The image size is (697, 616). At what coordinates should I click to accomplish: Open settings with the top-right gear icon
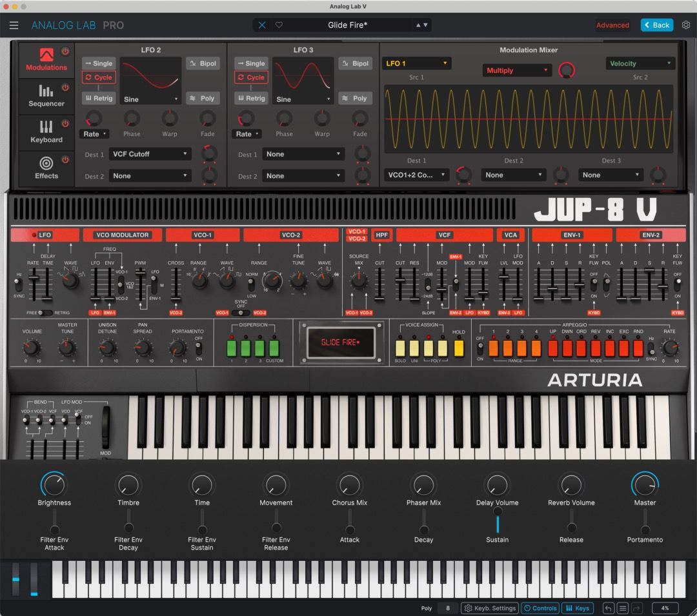pyautogui.click(x=686, y=25)
